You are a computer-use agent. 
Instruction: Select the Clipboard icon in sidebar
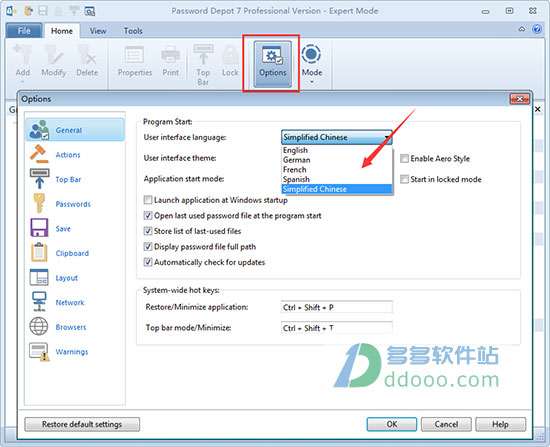tap(39, 252)
